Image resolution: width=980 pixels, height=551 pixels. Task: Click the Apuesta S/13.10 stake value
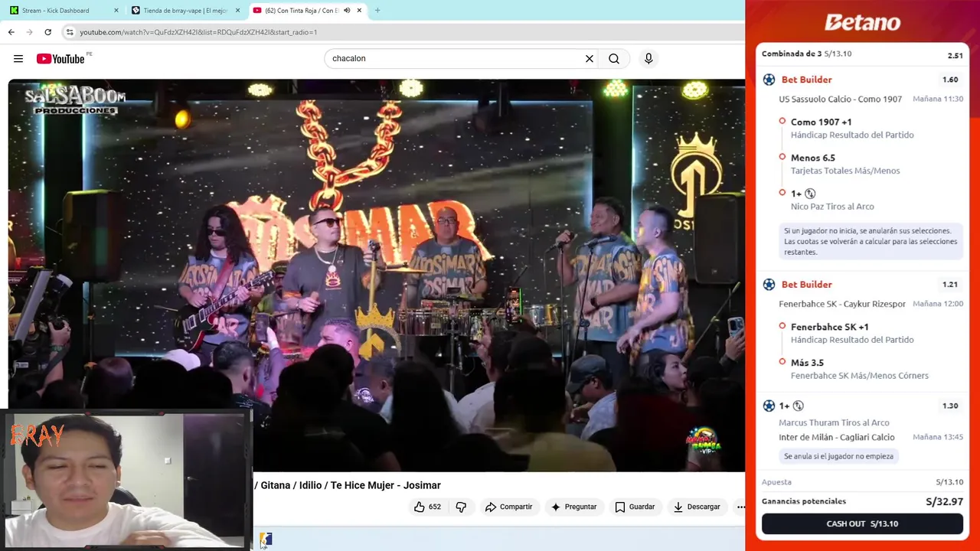point(949,482)
